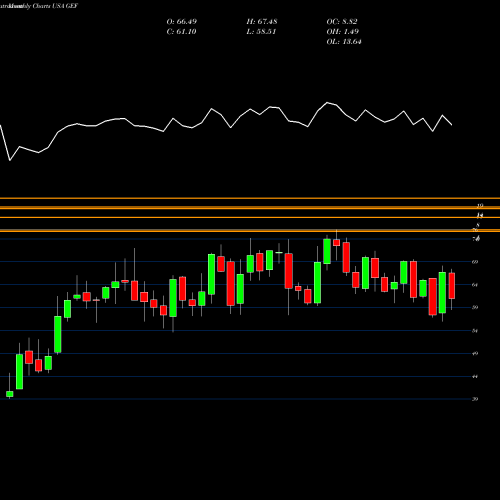Click the 'OH: 1.49' value

343,32
